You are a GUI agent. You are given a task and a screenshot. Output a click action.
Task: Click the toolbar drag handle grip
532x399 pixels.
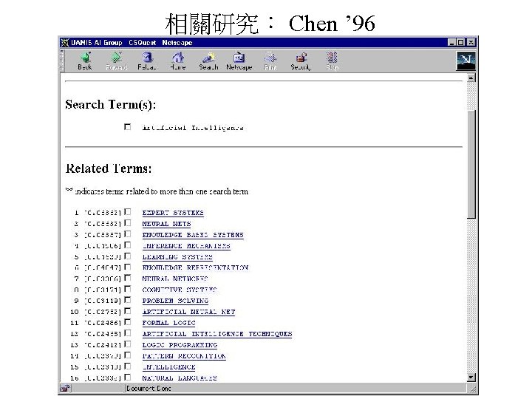[x=62, y=61]
